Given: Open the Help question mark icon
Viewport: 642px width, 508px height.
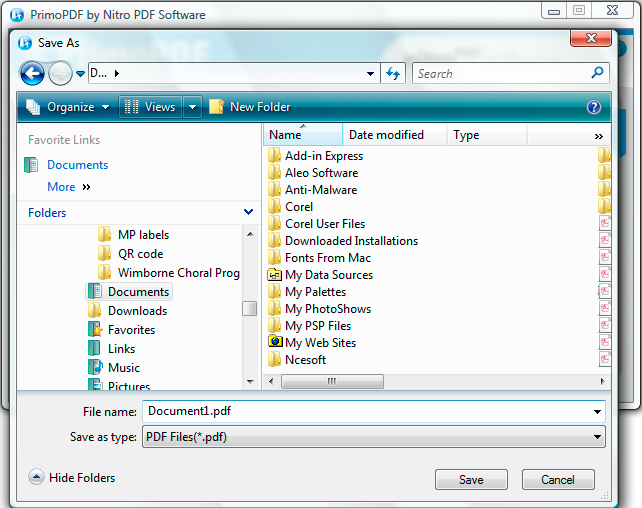Looking at the screenshot, I should 594,107.
